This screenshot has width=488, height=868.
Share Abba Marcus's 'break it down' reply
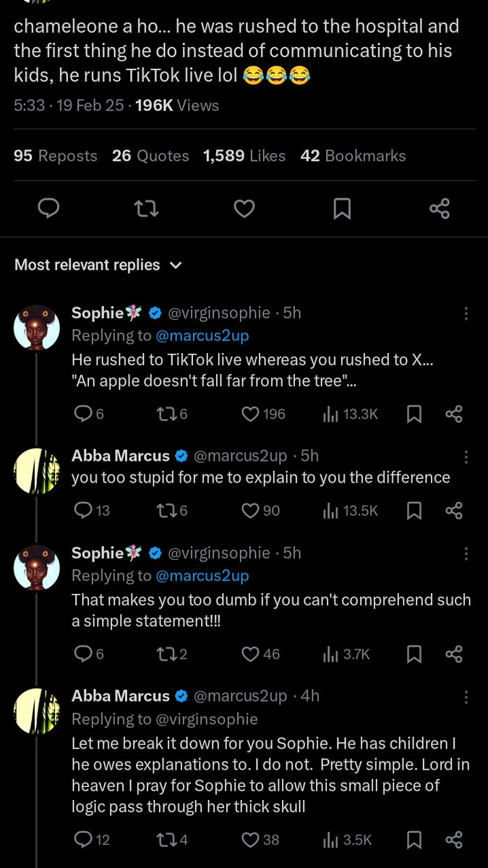[x=454, y=840]
